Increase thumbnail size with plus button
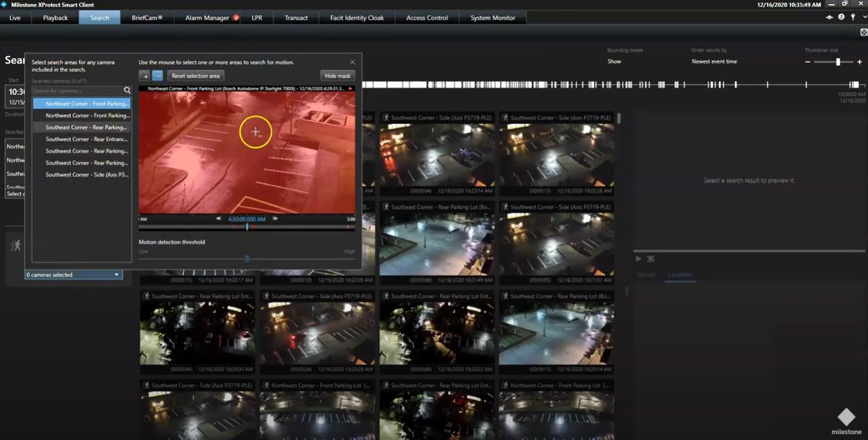Screen dimensions: 868x440 point(859,62)
